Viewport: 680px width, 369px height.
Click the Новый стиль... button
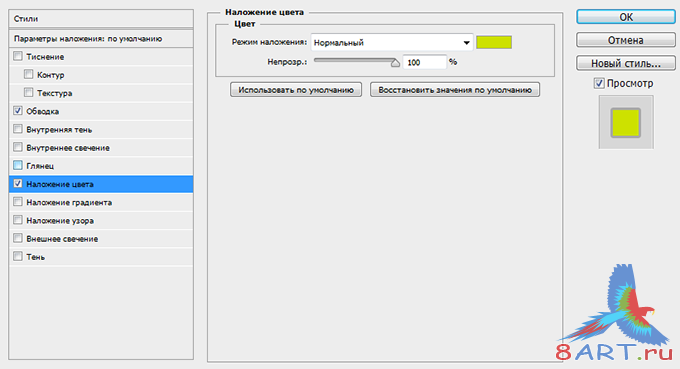pyautogui.click(x=626, y=63)
